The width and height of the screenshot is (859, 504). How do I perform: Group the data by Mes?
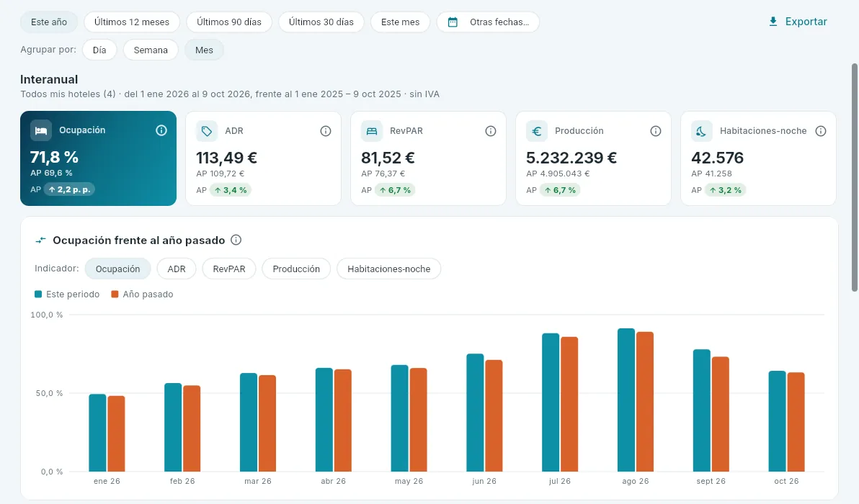pyautogui.click(x=204, y=50)
